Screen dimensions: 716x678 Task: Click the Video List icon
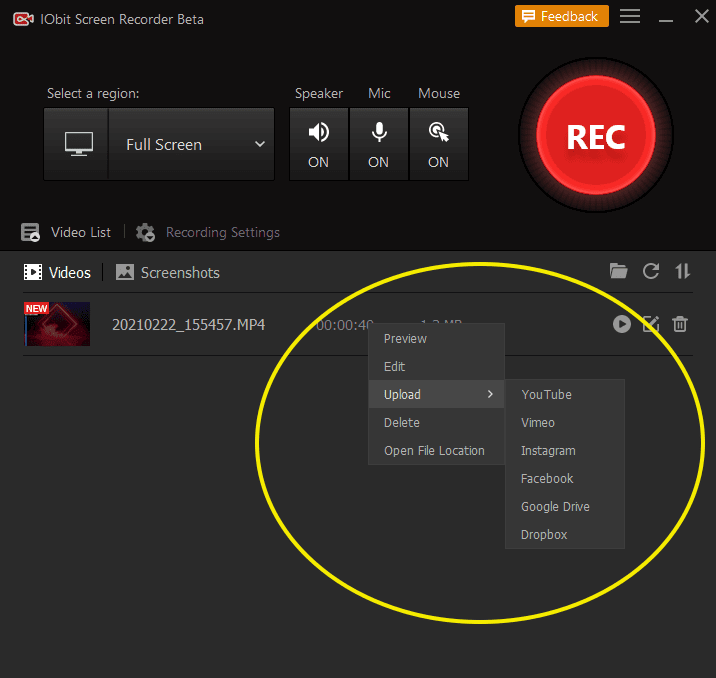click(31, 232)
